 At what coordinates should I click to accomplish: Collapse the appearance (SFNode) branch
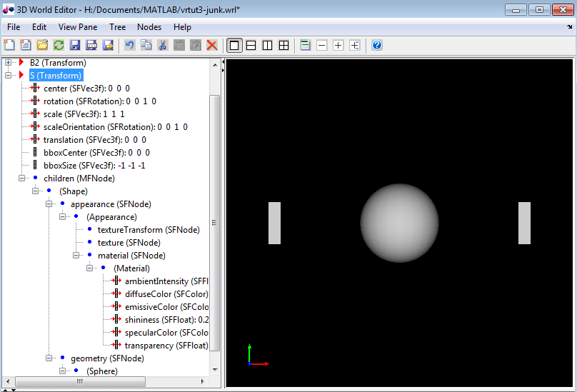(x=49, y=203)
